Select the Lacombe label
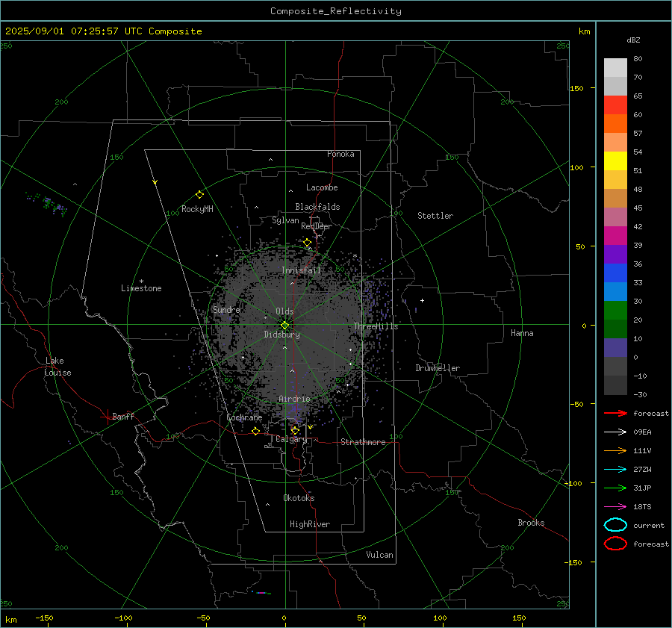672x628 pixels. (322, 187)
